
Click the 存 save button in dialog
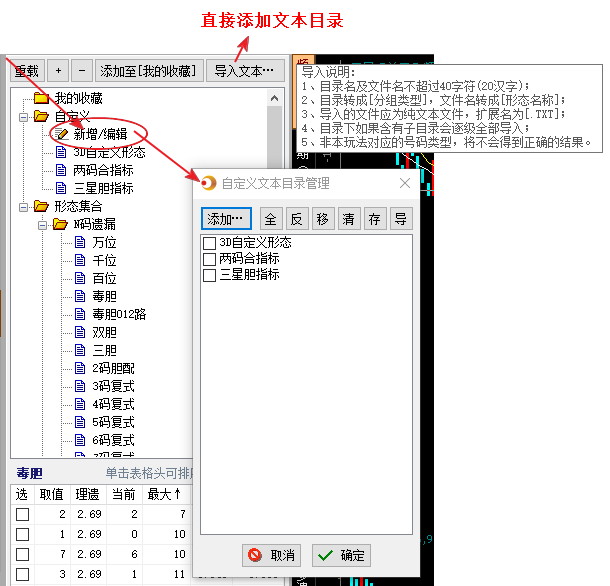point(374,218)
